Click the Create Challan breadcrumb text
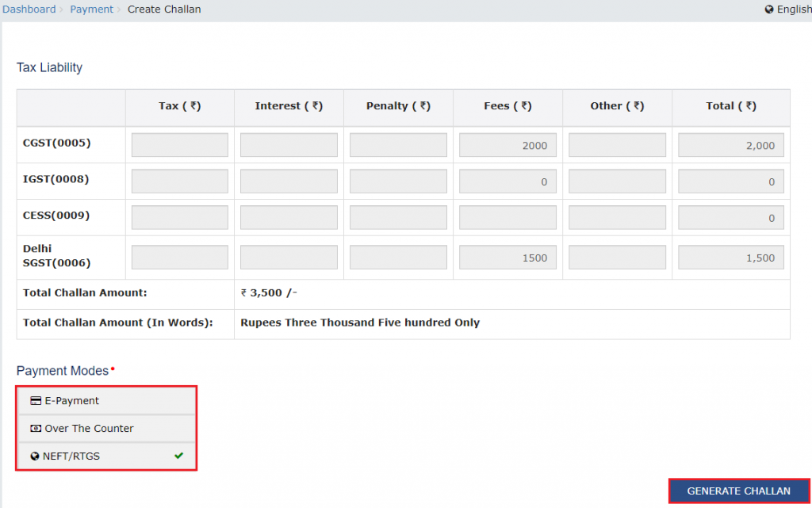 (164, 10)
